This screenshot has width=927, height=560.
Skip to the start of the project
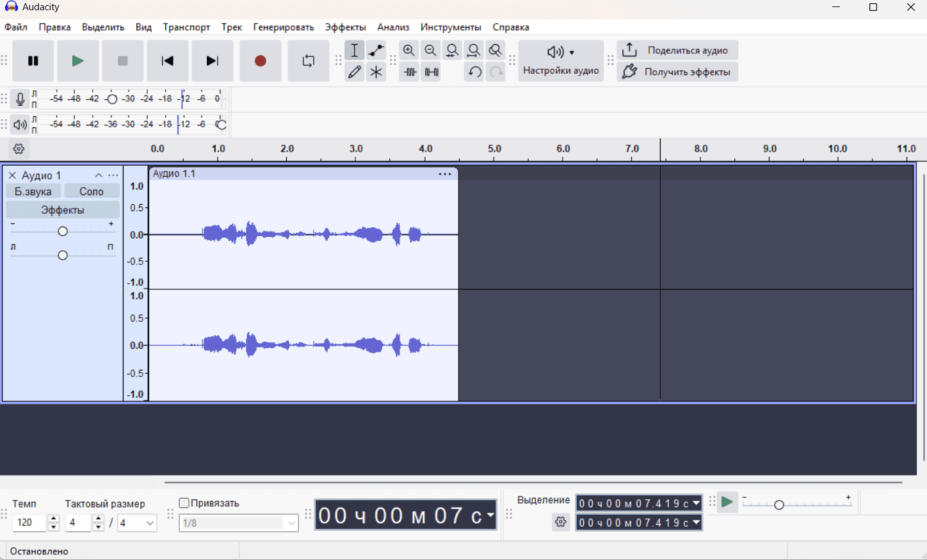[x=168, y=61]
